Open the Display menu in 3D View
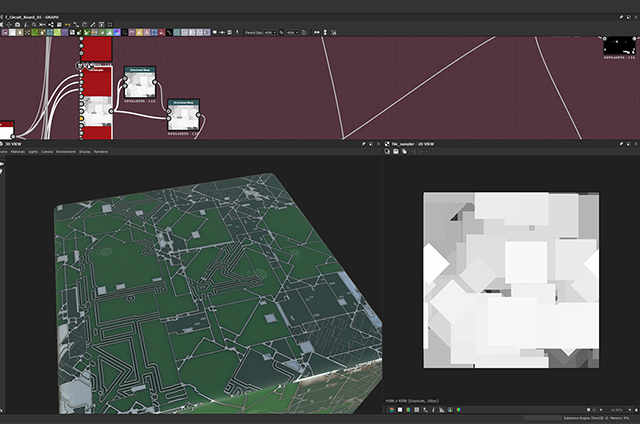The width and height of the screenshot is (640, 424). [85, 151]
